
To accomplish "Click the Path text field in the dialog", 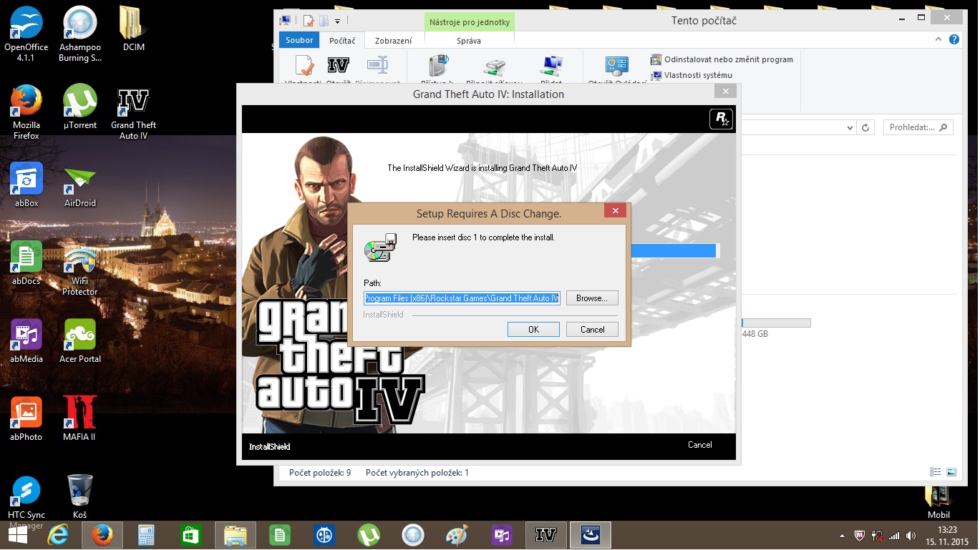I will pos(462,298).
